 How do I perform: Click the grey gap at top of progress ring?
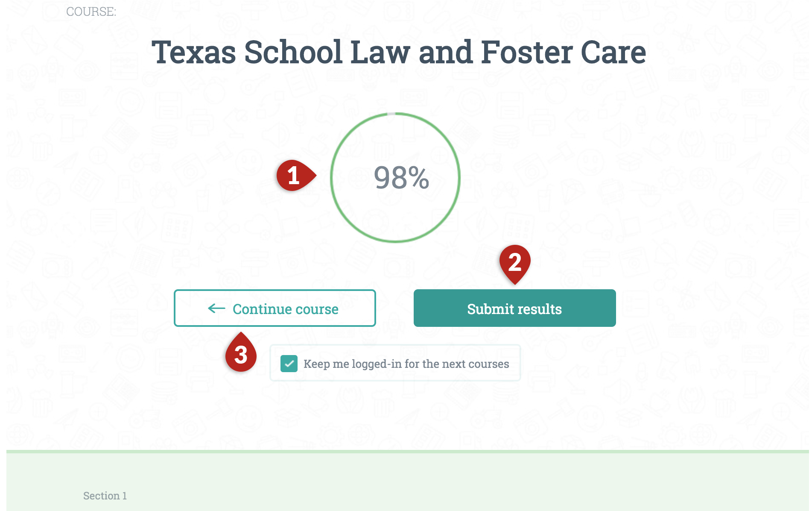pos(391,114)
